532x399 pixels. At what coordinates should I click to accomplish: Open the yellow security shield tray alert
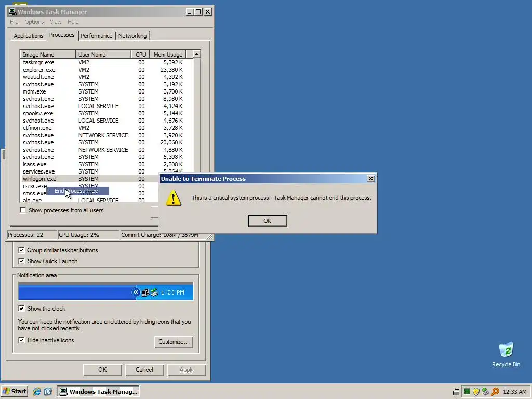tap(476, 392)
